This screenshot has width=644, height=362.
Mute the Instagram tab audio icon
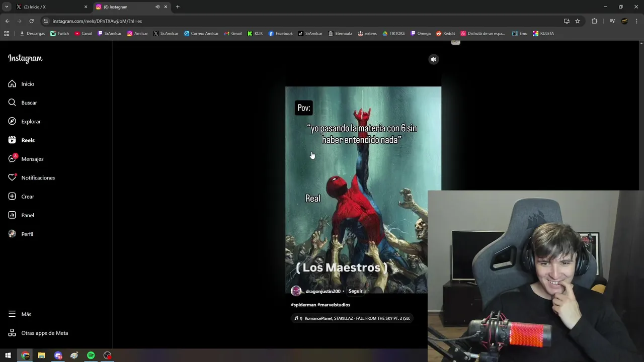pos(157,7)
